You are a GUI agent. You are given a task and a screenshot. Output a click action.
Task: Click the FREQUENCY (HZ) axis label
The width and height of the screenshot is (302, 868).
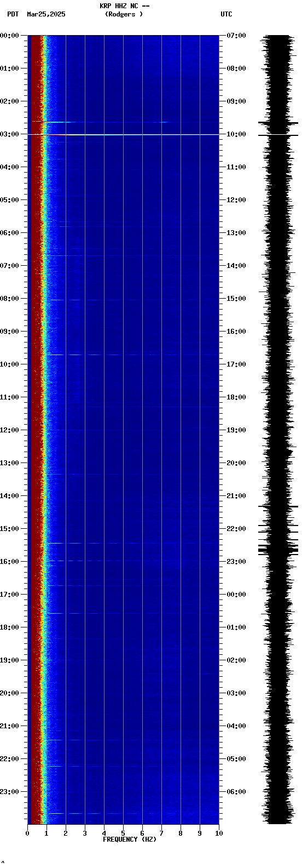click(130, 840)
